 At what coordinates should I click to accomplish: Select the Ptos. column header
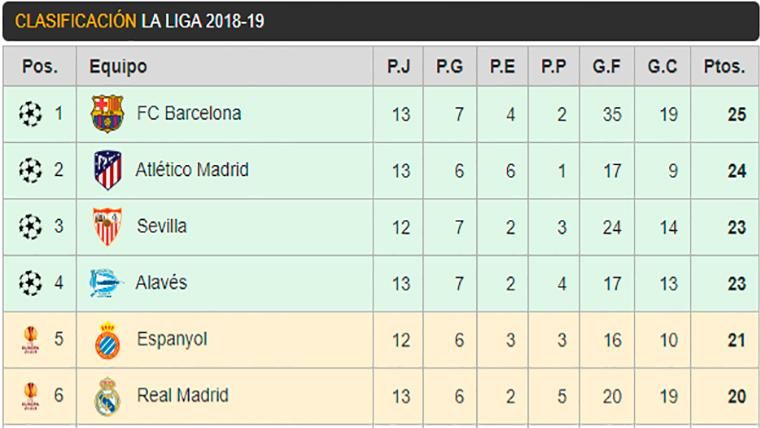[724, 67]
